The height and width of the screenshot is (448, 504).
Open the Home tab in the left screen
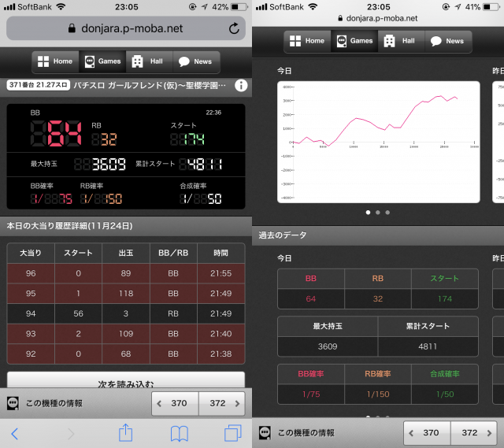pyautogui.click(x=54, y=61)
